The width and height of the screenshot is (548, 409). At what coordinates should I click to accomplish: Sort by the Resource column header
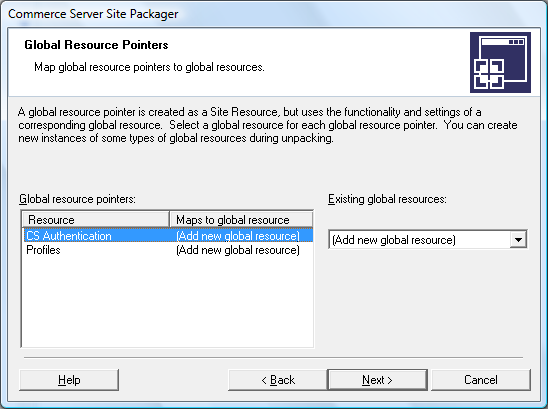(x=96, y=220)
